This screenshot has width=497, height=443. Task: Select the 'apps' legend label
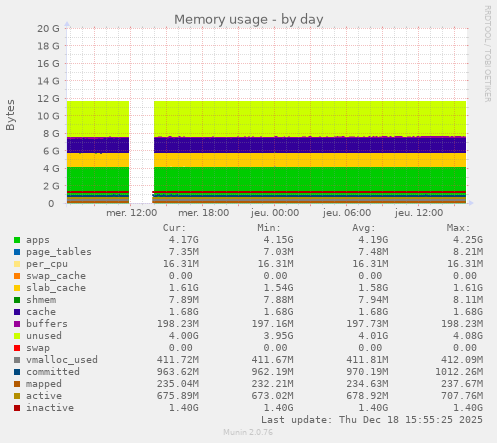point(38,240)
